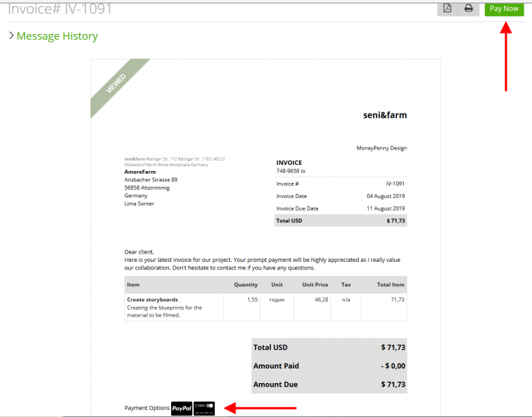The image size is (532, 417).
Task: Click invoice number value IV-1091 in details
Action: coord(395,184)
